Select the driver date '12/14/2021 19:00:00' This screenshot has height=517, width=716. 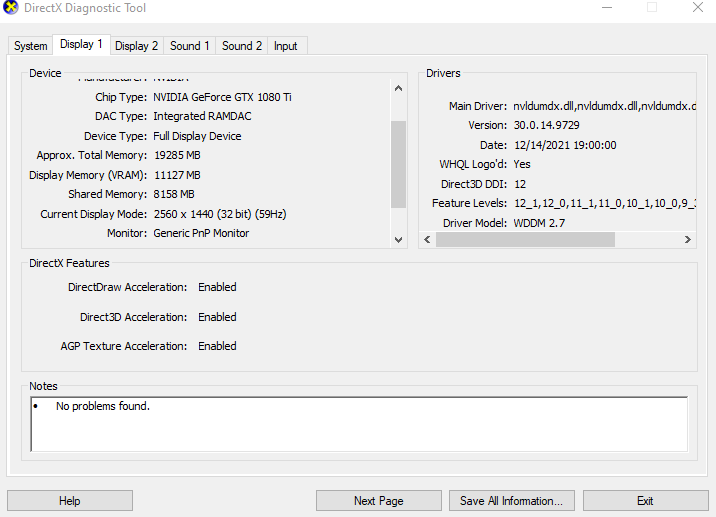coord(565,145)
